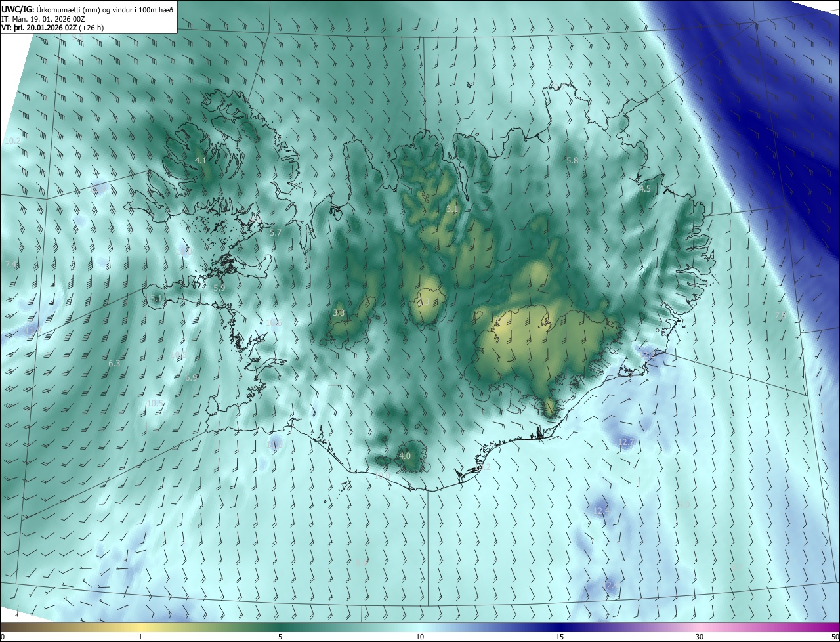Click the 12.7 precipitation value label
The image size is (840, 642).
626,443
